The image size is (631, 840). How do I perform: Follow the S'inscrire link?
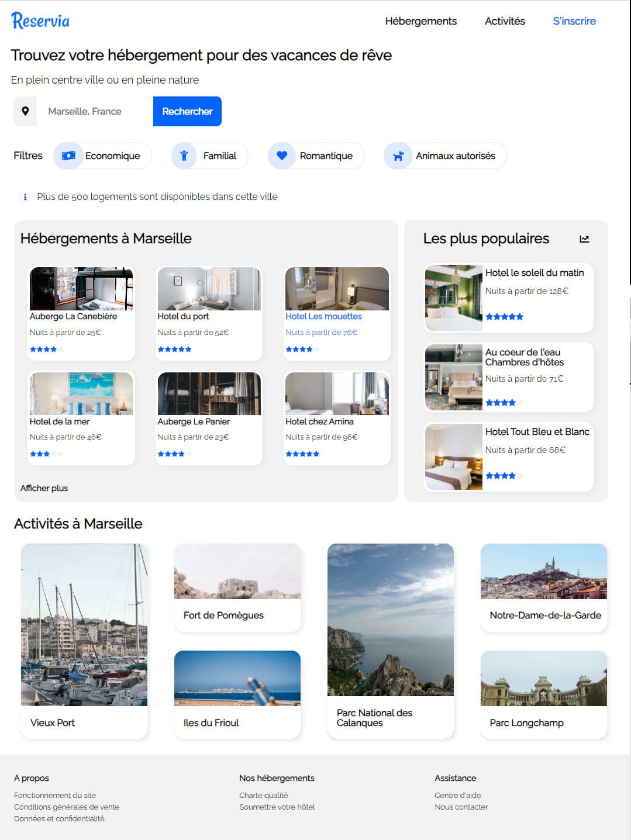(574, 21)
